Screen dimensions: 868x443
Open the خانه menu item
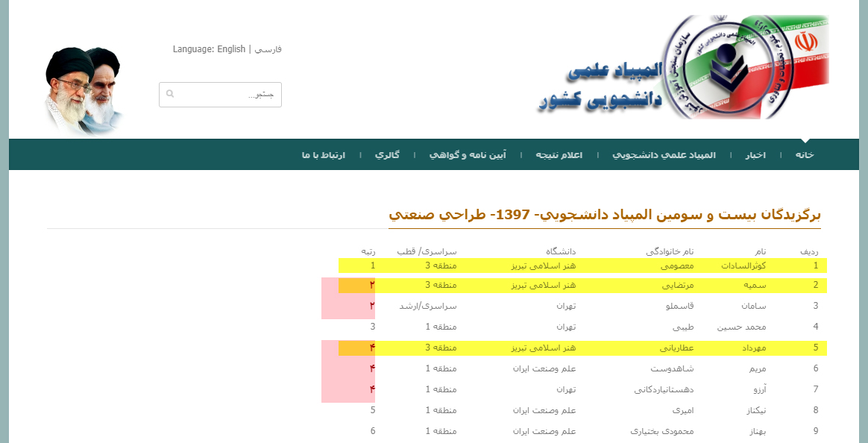click(805, 155)
